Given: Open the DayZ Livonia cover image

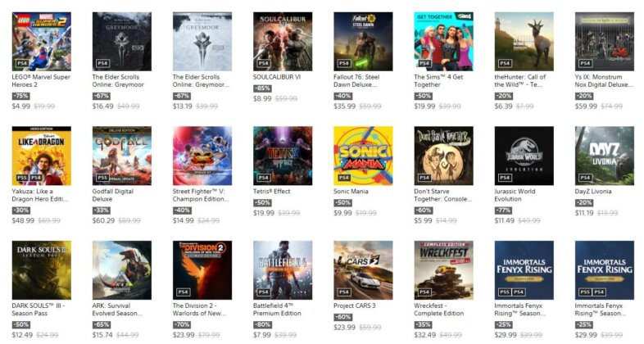Looking at the screenshot, I should coord(605,156).
